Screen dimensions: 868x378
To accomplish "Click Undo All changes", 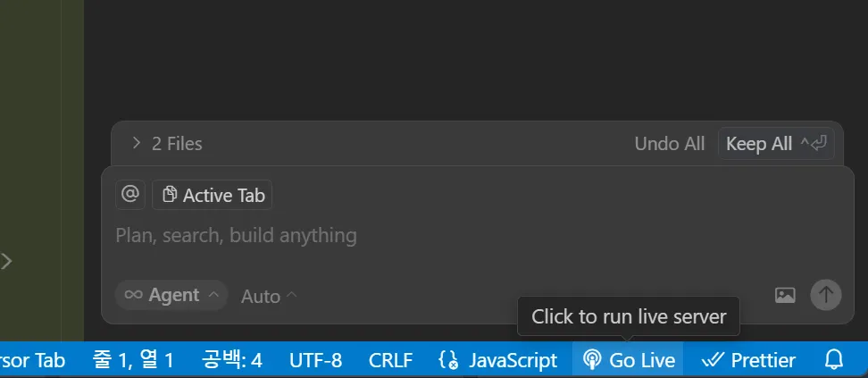I will [670, 143].
